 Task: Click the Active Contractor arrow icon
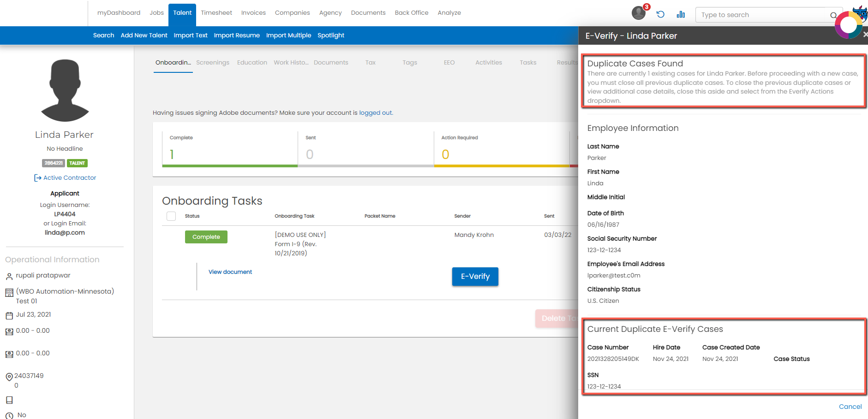[38, 178]
